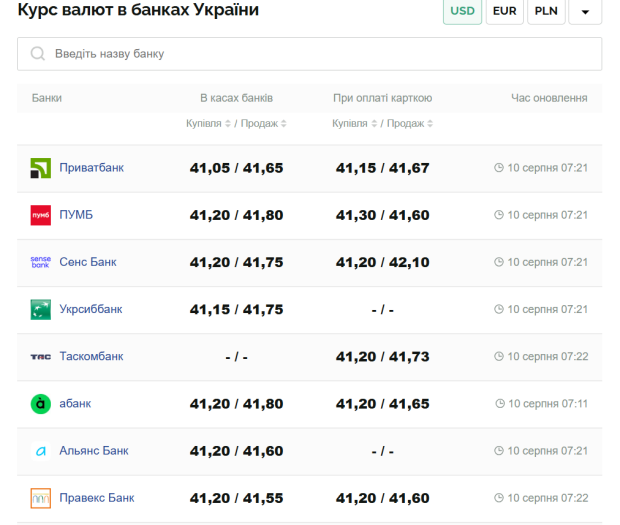Switch to the EUR currency tab
Viewport: 620px width, 525px height.
coord(505,11)
